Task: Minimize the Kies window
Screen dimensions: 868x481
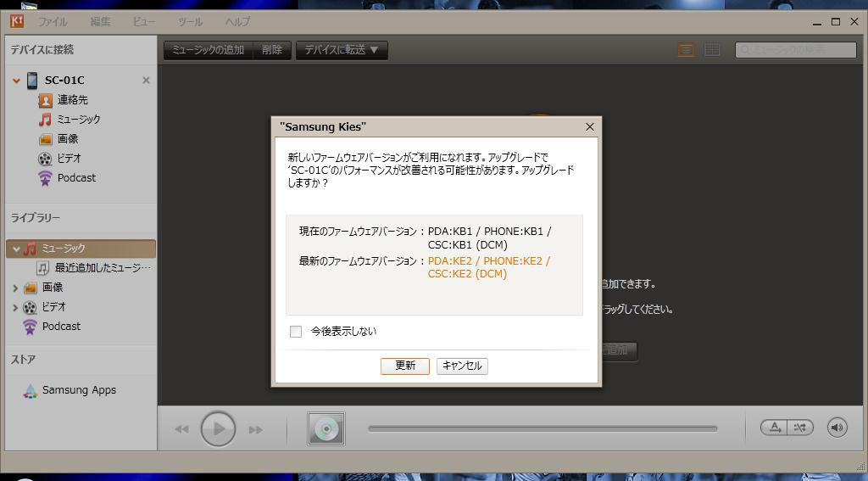Action: pyautogui.click(x=817, y=22)
